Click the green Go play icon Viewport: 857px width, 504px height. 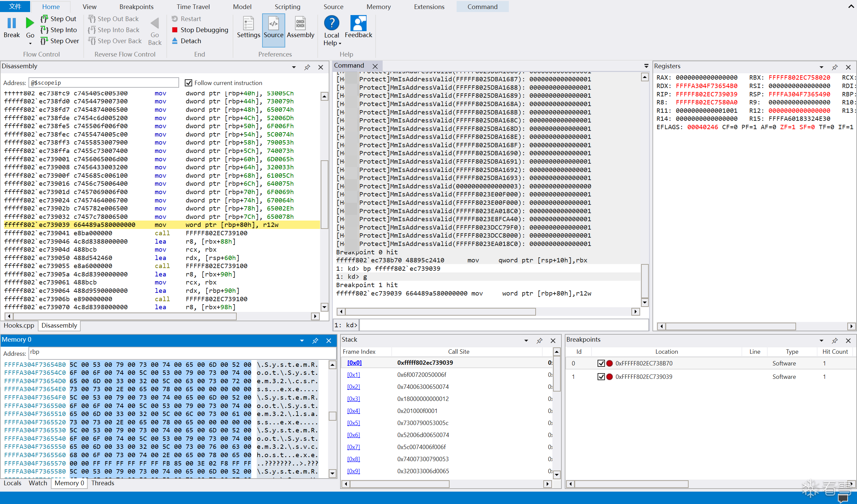[30, 23]
